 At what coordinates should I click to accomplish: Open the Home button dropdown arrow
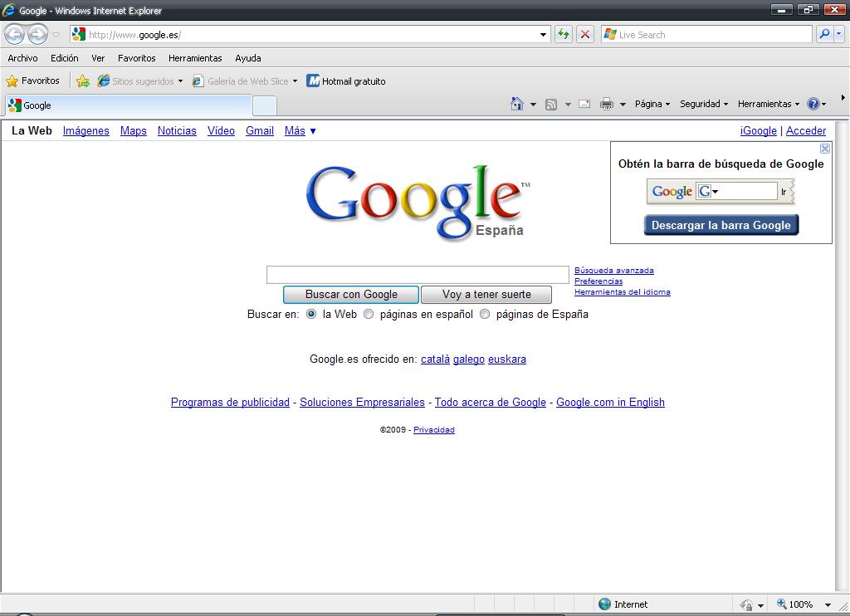(x=533, y=104)
